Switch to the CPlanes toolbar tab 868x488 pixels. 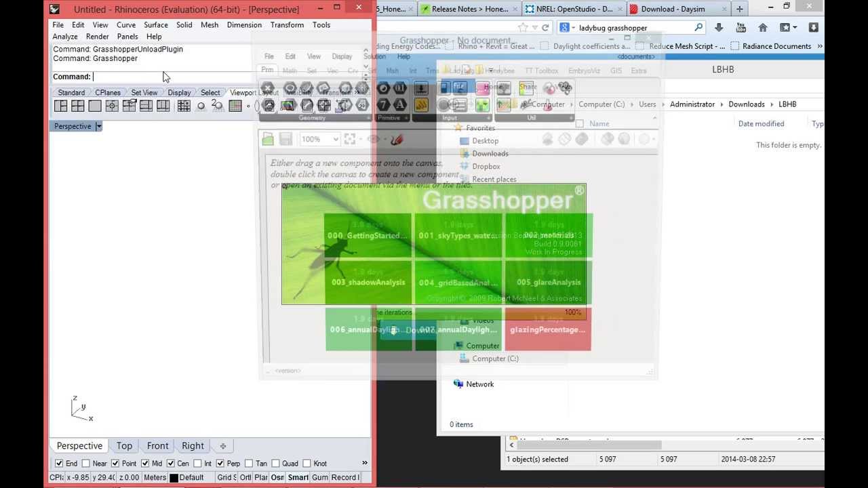pos(108,93)
